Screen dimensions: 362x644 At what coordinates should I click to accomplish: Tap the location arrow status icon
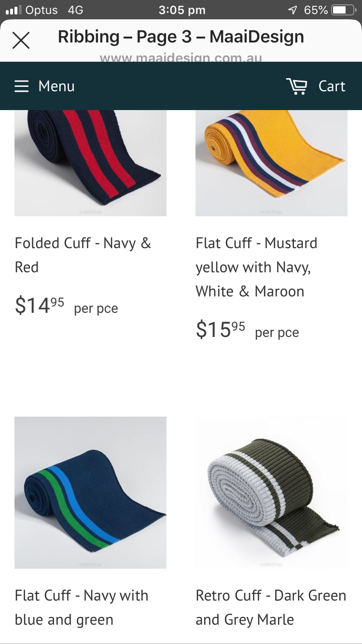pyautogui.click(x=292, y=10)
